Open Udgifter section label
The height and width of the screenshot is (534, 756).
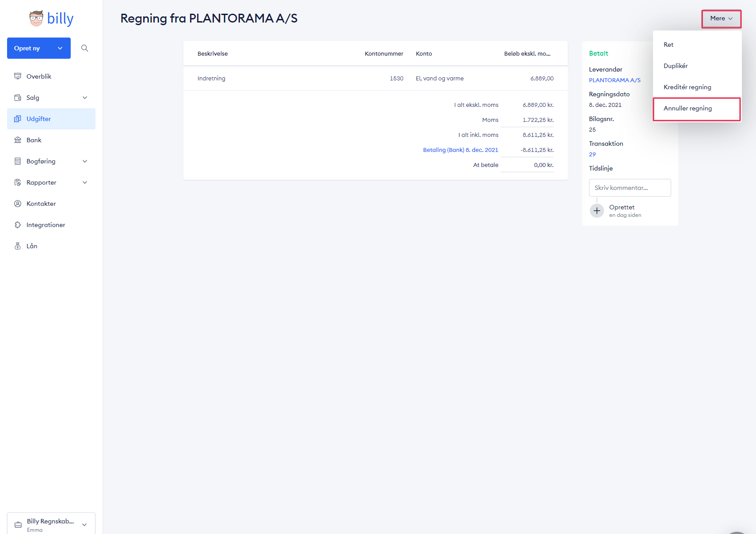(38, 119)
